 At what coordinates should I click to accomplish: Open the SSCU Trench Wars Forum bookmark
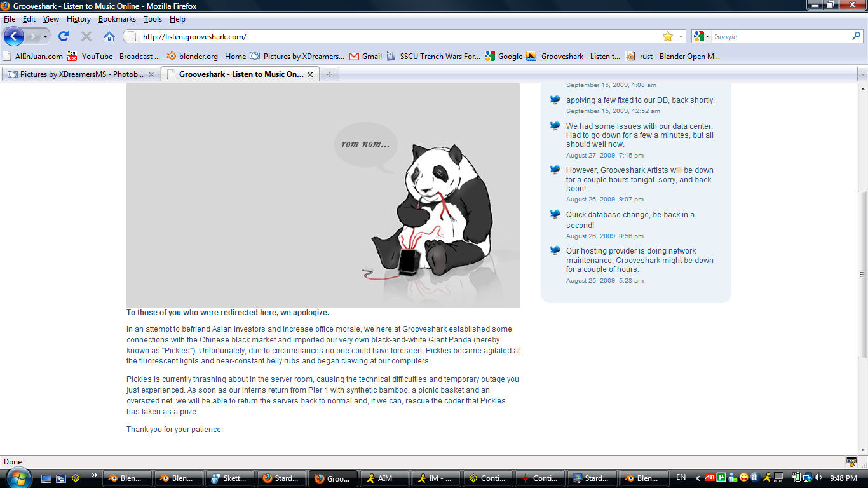tap(433, 56)
